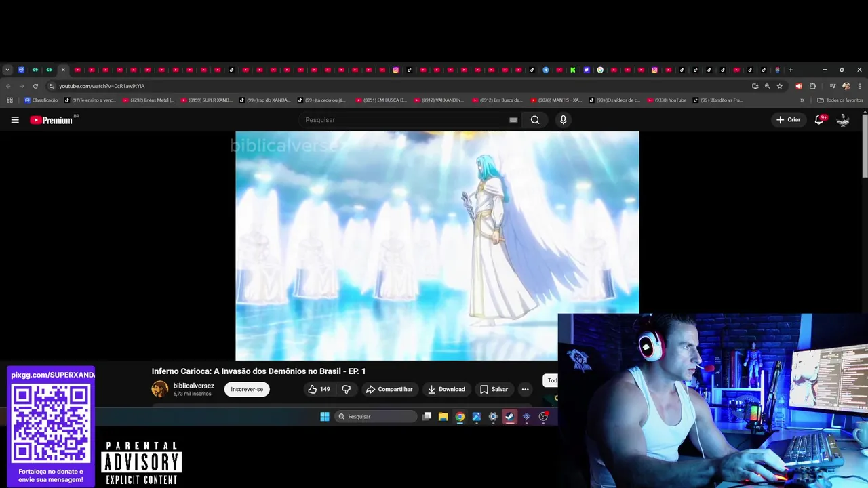Close the active YouTube tab
Viewport: 868px width, 488px height.
click(63, 70)
